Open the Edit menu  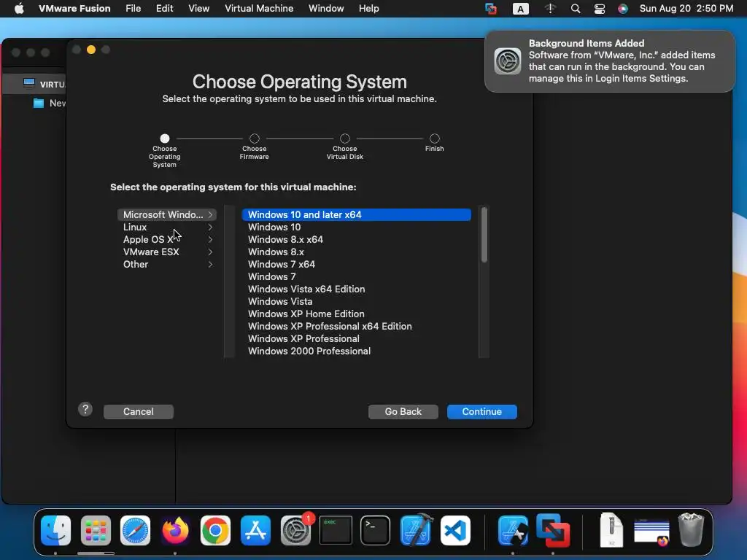[x=164, y=9]
